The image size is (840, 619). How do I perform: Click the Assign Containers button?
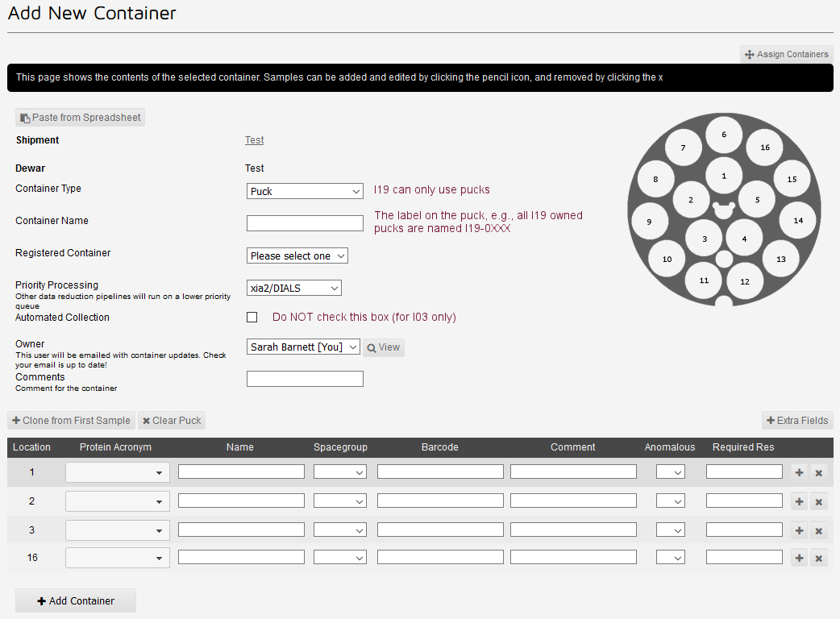[x=787, y=54]
